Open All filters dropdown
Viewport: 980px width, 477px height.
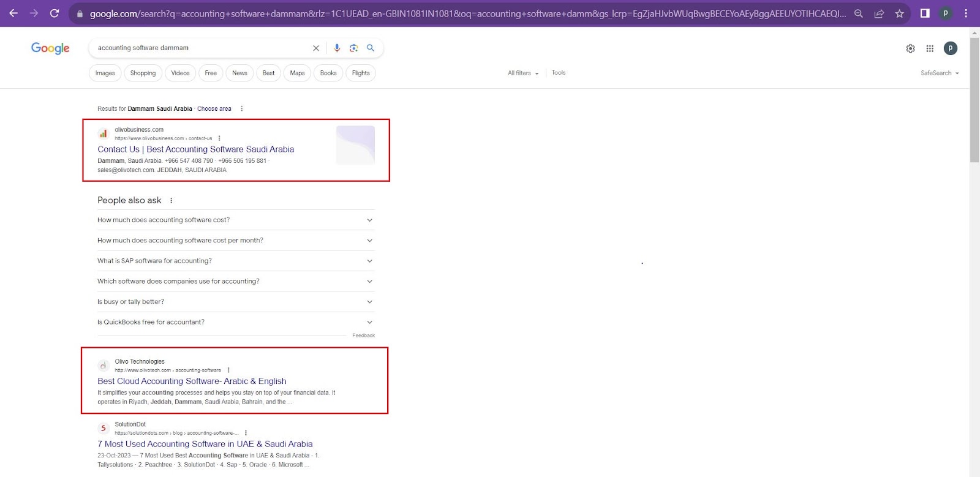[523, 73]
